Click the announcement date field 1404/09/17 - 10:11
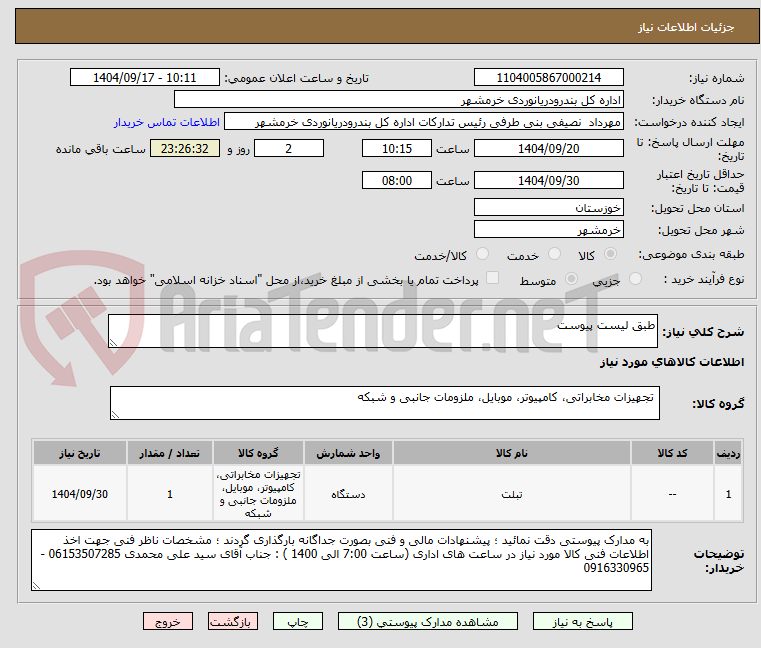761x648 pixels. pos(145,77)
